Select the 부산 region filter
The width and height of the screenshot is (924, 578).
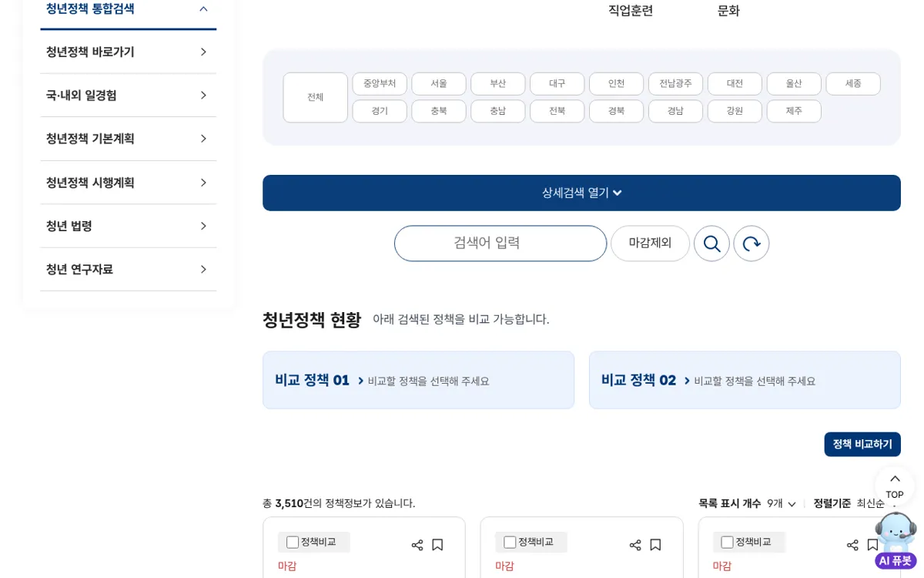[498, 84]
